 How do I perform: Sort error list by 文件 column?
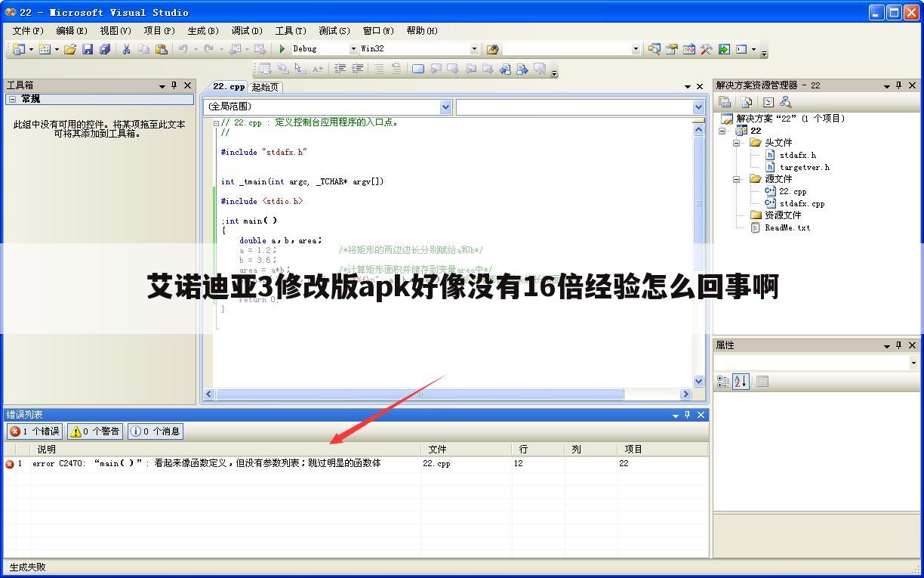466,449
